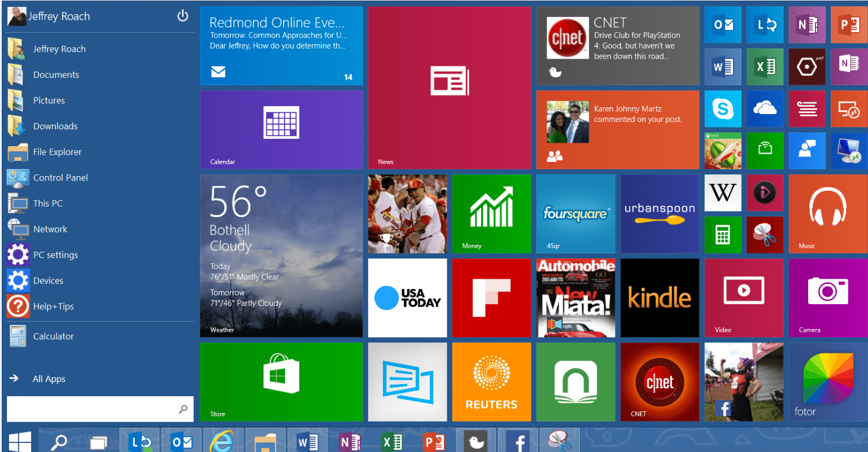Click the power button beside Jeffrey Roach
Viewport: 868px width, 452px height.
(x=183, y=16)
